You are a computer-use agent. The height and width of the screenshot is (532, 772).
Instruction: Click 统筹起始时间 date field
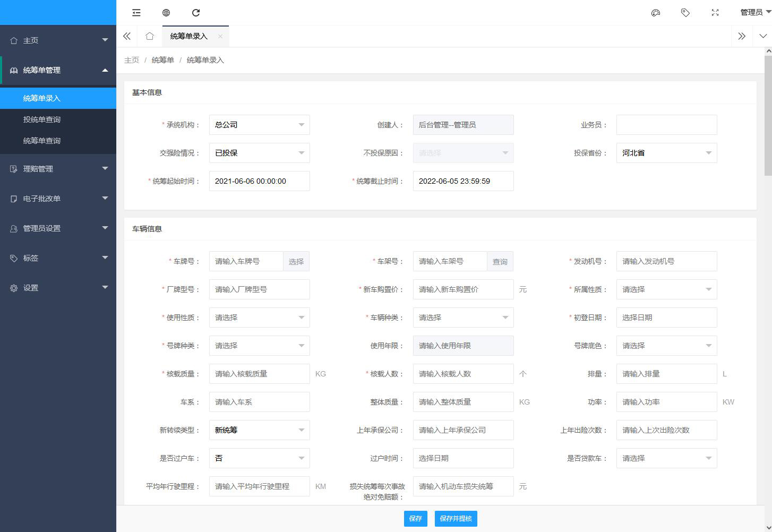click(x=260, y=181)
